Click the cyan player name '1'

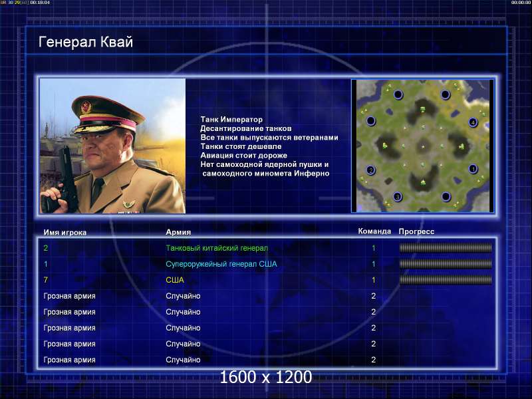[46, 264]
